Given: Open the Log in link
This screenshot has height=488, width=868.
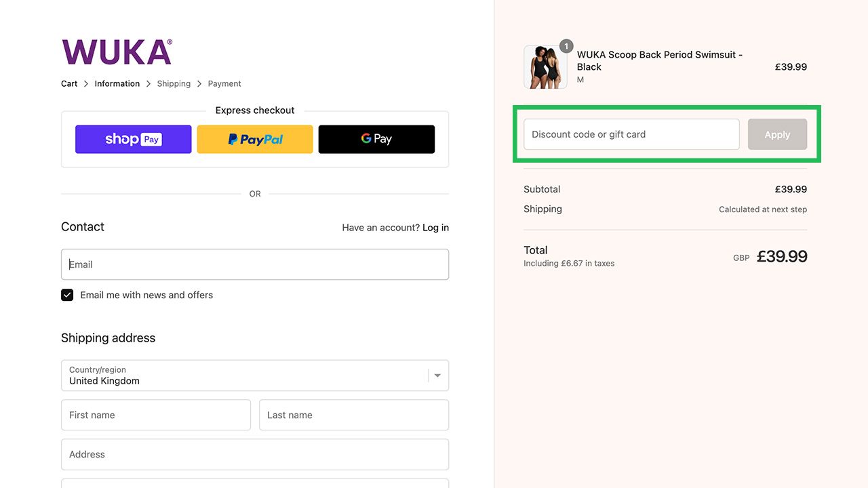Looking at the screenshot, I should pos(435,228).
